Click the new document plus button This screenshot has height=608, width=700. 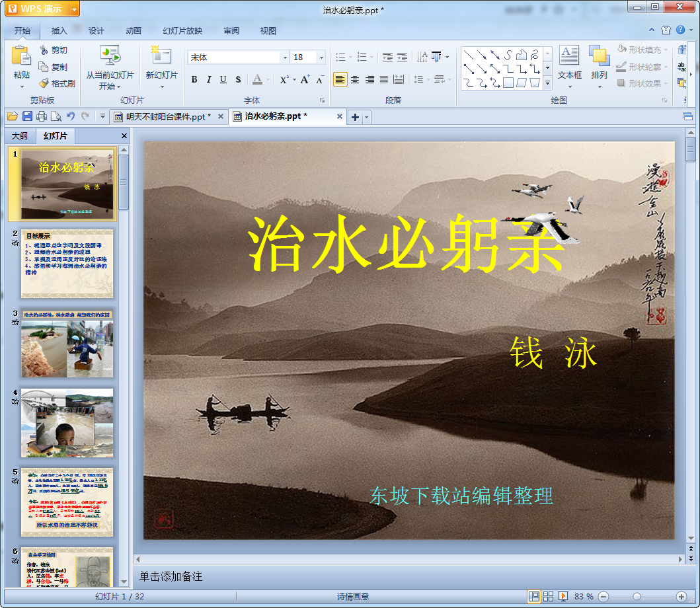[356, 118]
